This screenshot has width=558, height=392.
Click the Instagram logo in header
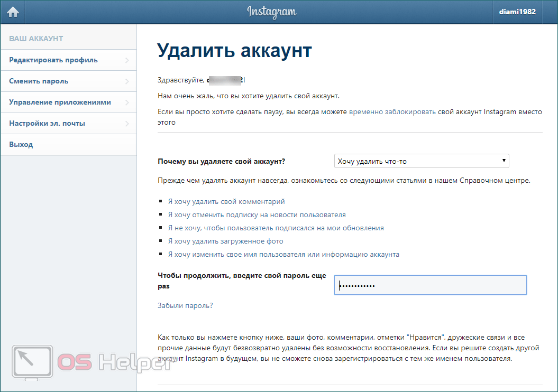coord(272,12)
